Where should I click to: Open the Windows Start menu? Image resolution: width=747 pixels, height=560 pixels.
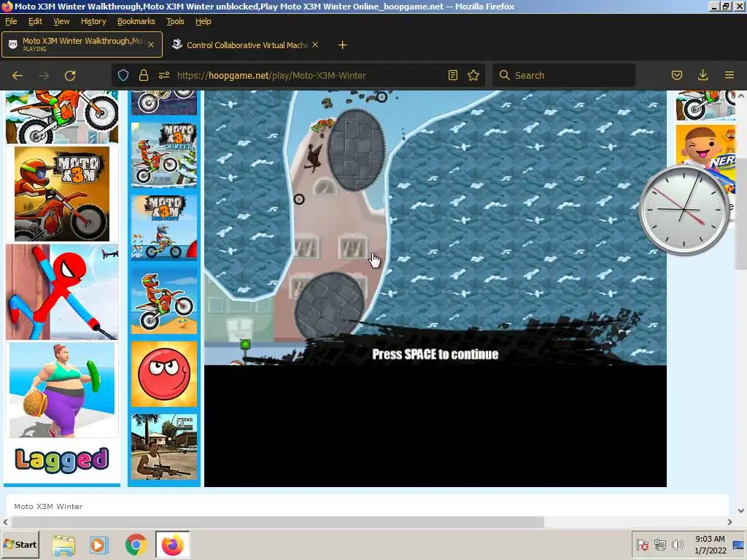pyautogui.click(x=20, y=544)
